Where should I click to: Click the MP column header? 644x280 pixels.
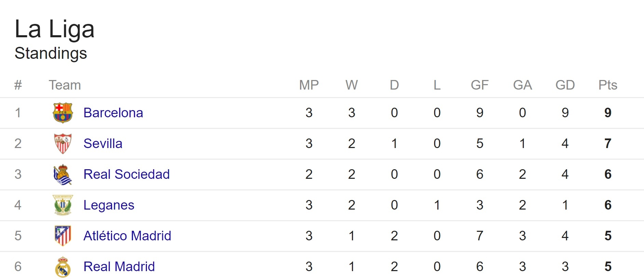coord(309,85)
